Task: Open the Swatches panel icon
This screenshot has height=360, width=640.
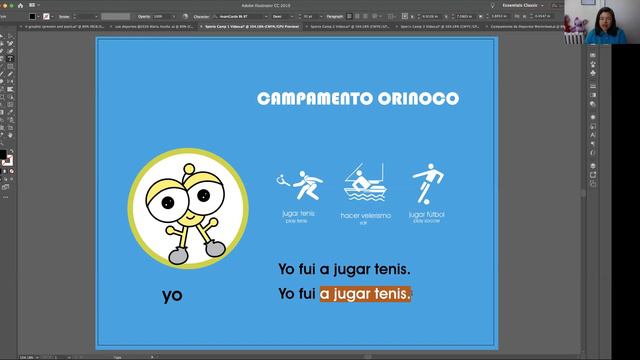Action: (x=593, y=55)
